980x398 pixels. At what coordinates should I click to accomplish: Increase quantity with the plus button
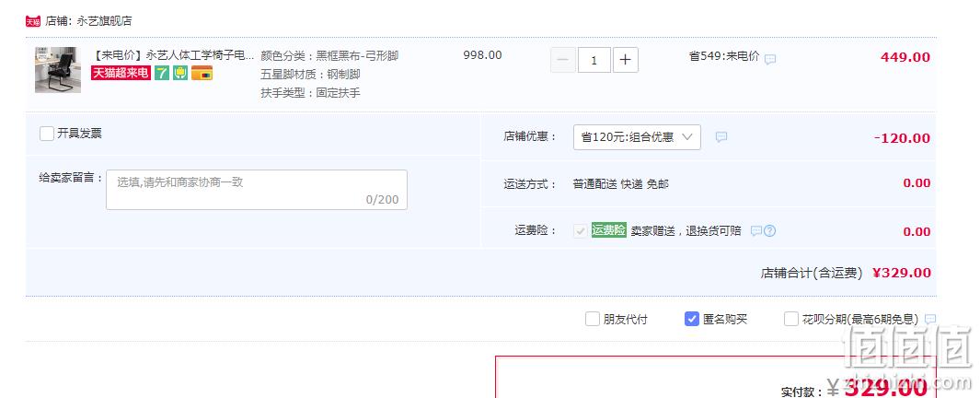click(x=626, y=60)
